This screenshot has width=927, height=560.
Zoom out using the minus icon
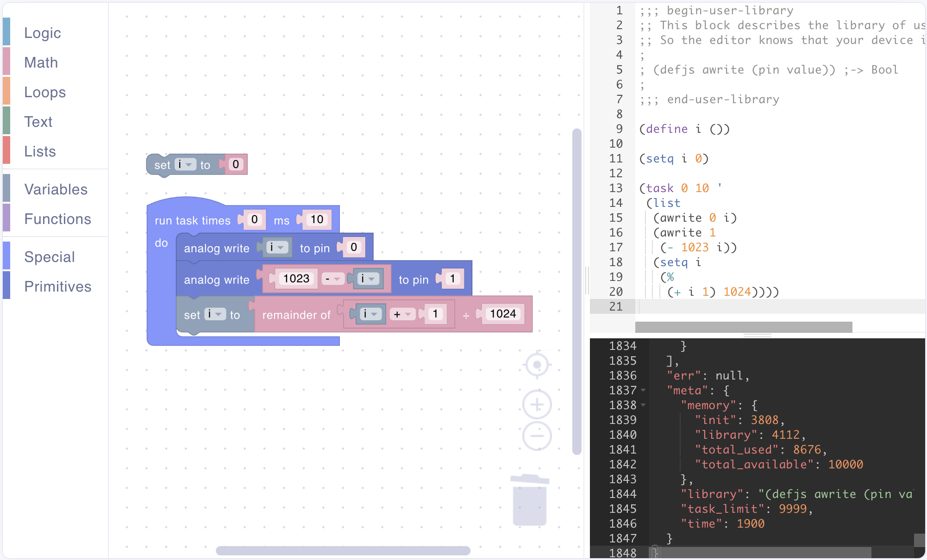tap(537, 436)
